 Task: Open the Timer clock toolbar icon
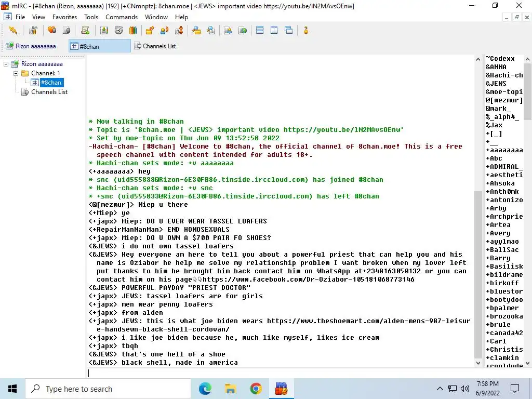(x=118, y=31)
